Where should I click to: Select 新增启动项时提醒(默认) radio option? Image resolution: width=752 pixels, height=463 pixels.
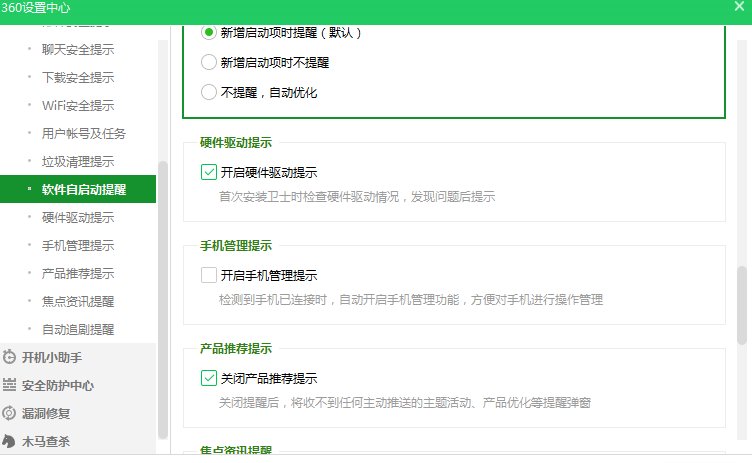[209, 33]
